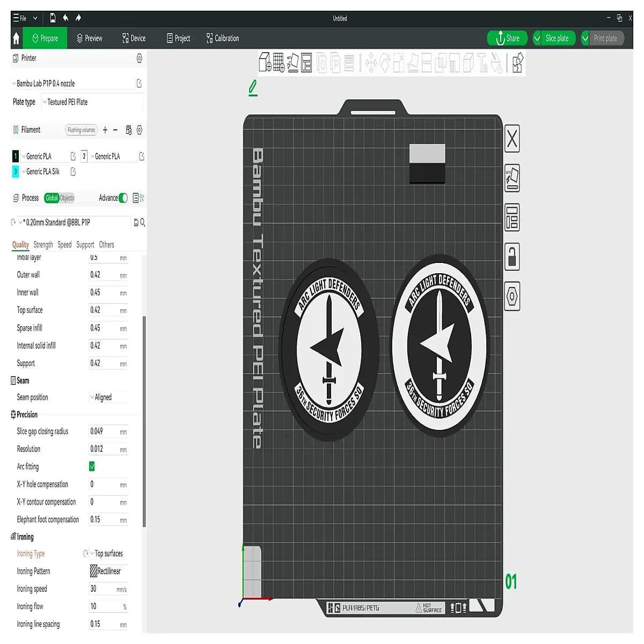Click the Redo arrow
Screen dimensions: 644x644
point(78,18)
